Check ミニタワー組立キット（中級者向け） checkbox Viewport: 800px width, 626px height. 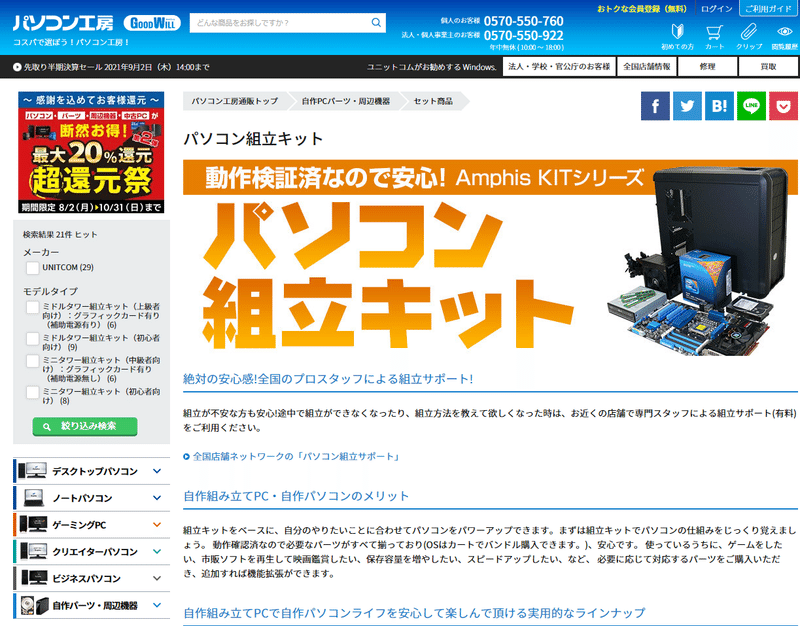pyautogui.click(x=33, y=361)
